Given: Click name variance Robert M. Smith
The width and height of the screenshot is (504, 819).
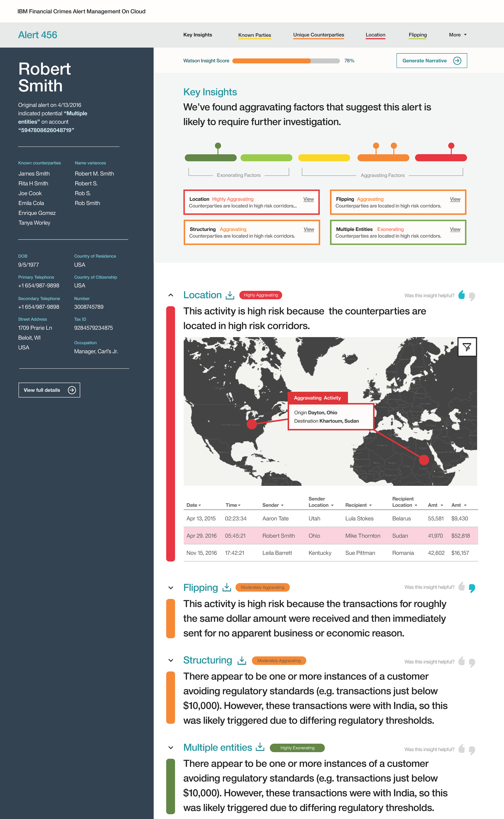Looking at the screenshot, I should coord(94,174).
